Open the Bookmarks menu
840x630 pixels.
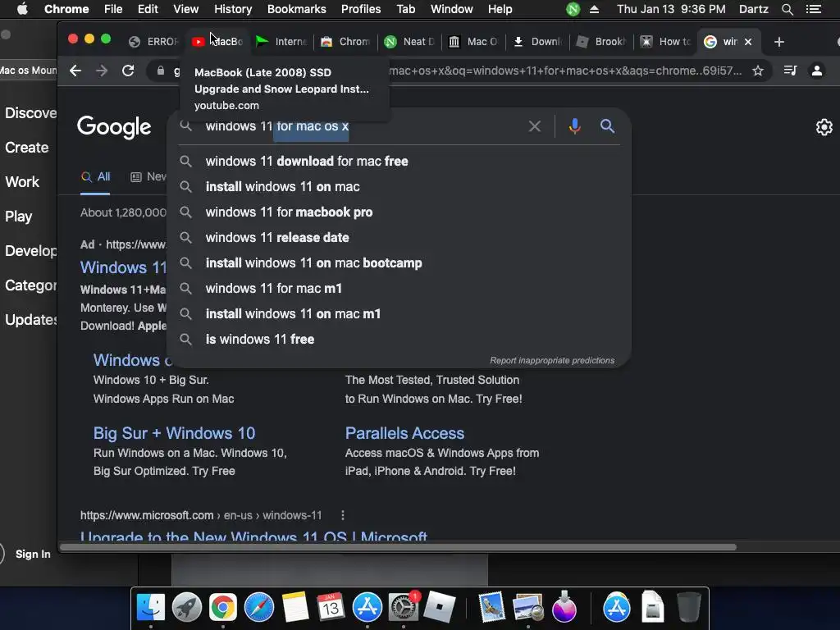(x=297, y=9)
